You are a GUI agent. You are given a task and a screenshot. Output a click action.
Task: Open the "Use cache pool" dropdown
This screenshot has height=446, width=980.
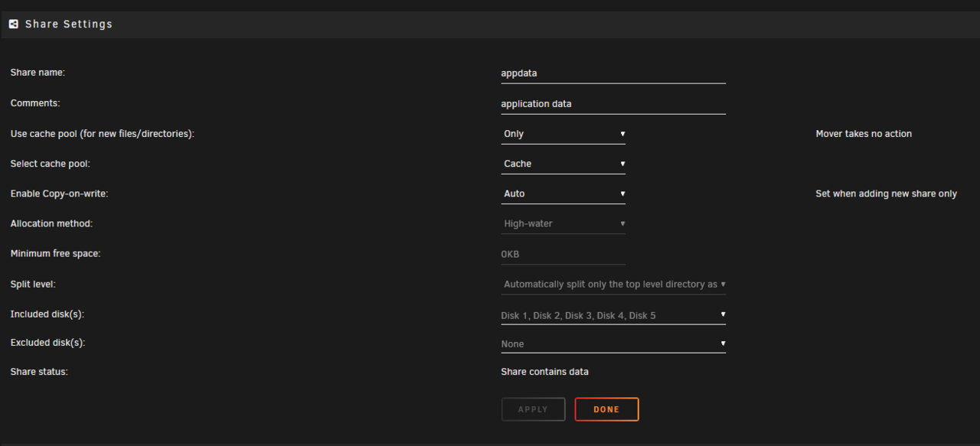[563, 133]
